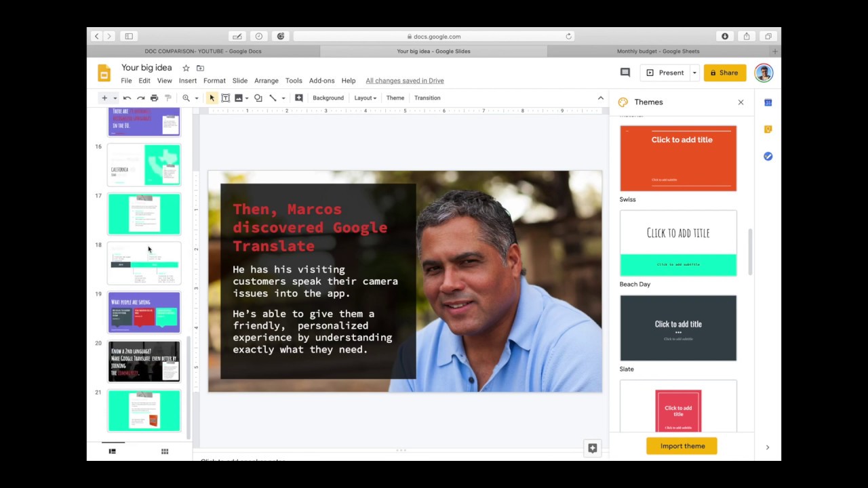The height and width of the screenshot is (488, 868).
Task: Open the comment history icon
Action: 625,73
